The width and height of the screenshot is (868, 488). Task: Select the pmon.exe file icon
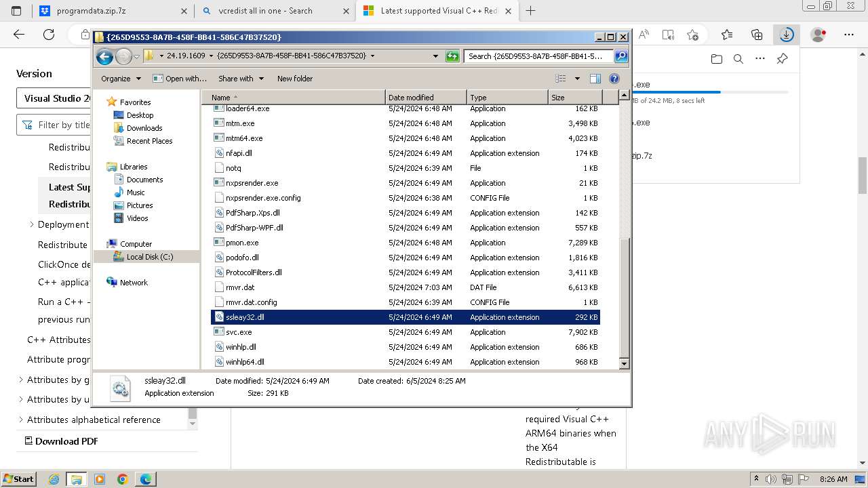[x=219, y=243]
